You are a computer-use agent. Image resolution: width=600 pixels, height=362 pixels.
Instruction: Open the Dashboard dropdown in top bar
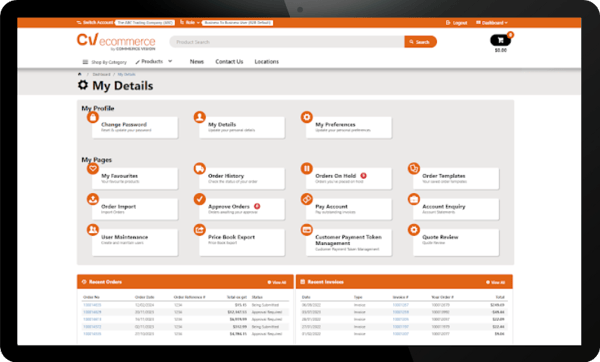click(x=492, y=23)
